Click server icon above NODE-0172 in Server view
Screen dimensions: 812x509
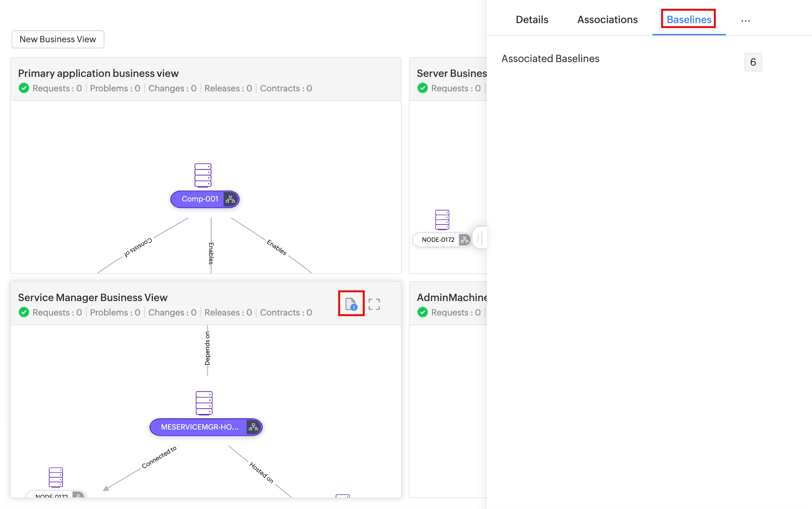(x=442, y=219)
